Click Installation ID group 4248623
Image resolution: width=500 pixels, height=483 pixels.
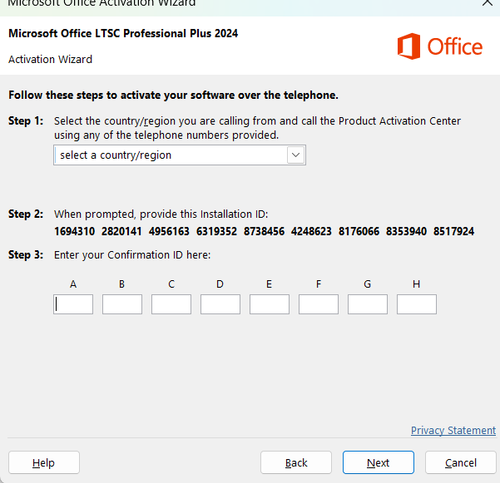click(311, 231)
